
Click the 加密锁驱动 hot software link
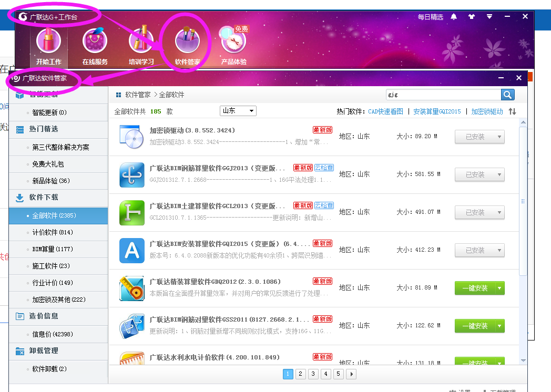pos(487,111)
